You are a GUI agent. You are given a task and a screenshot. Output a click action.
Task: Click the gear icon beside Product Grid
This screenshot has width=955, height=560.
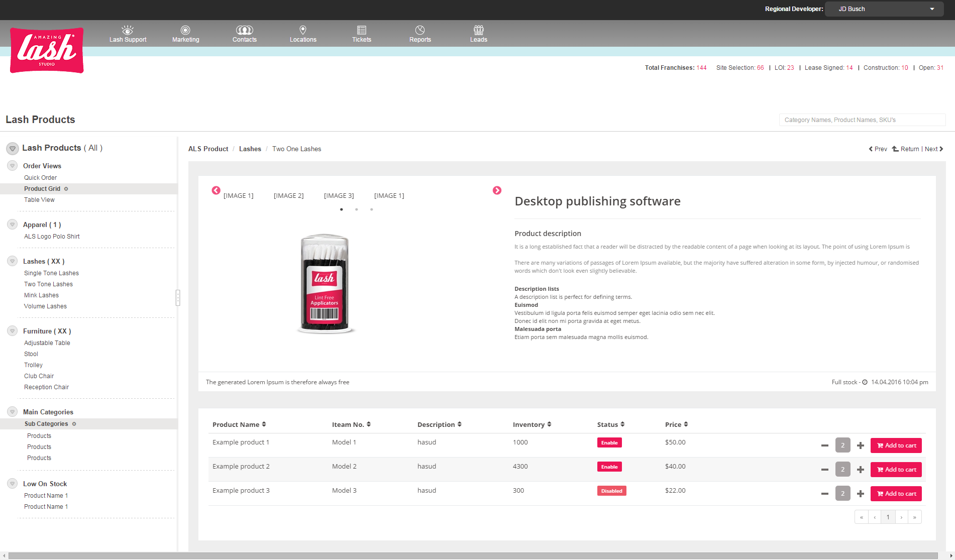click(x=66, y=189)
